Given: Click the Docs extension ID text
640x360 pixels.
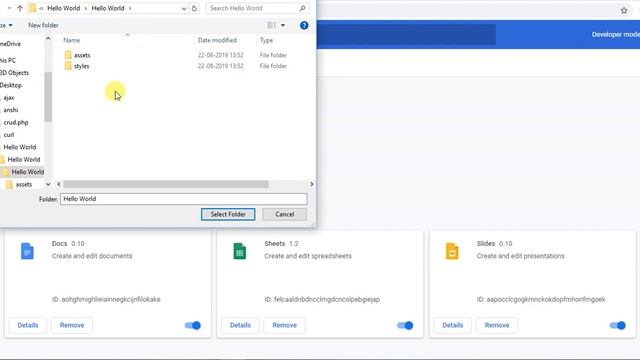Looking at the screenshot, I should point(106,299).
